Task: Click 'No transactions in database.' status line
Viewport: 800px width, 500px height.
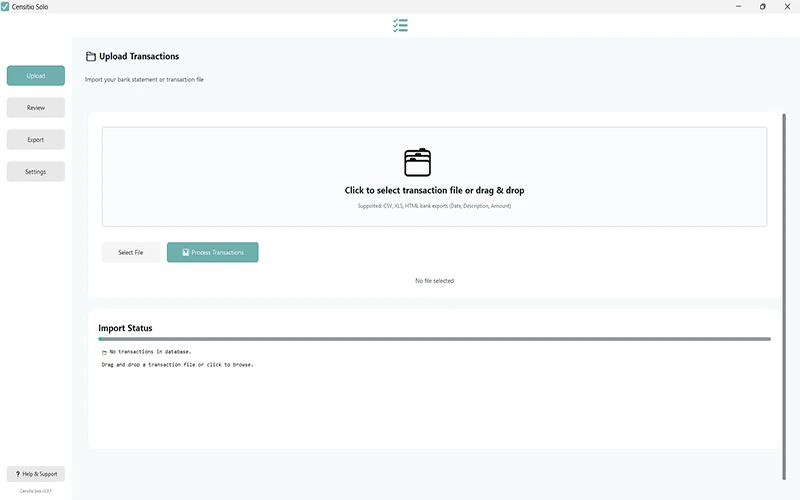Action: tap(151, 352)
